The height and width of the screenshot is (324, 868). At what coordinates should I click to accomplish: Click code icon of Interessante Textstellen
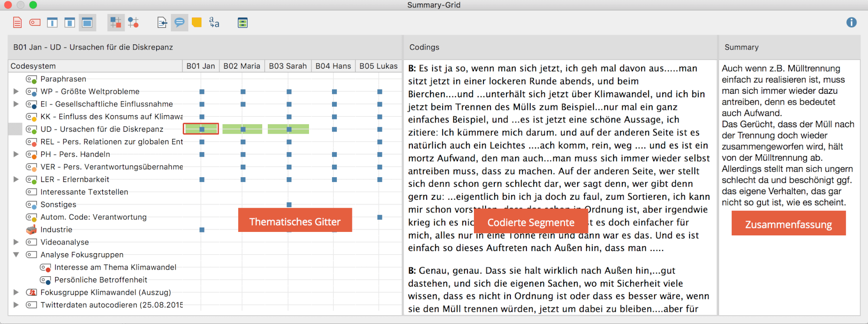[x=31, y=192]
